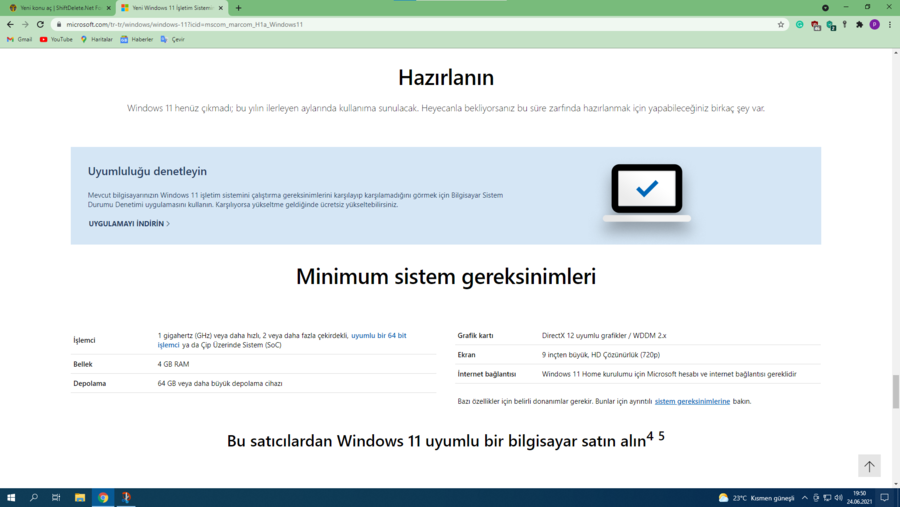Click the address bar URL field
900x507 pixels.
(x=419, y=25)
